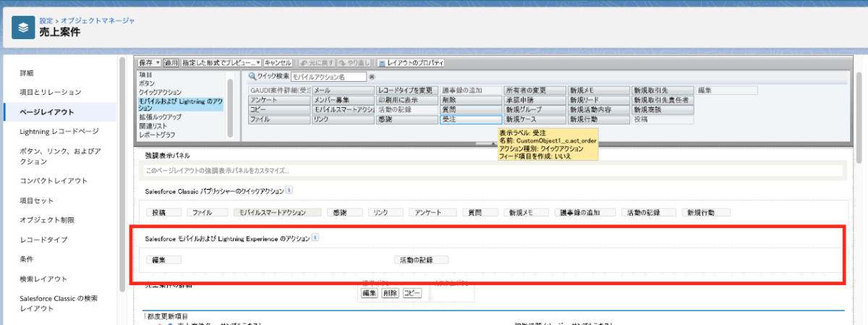Click 投稿 in Classic publisher quick actions
The image size is (868, 325).
(x=163, y=213)
